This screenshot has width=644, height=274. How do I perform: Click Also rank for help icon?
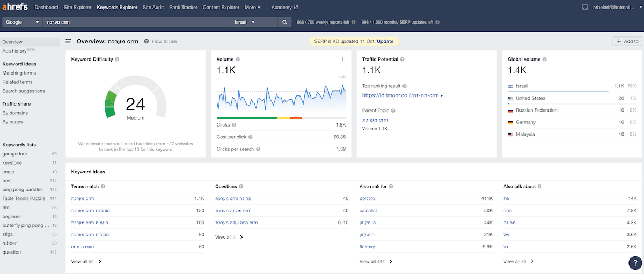pos(391,187)
